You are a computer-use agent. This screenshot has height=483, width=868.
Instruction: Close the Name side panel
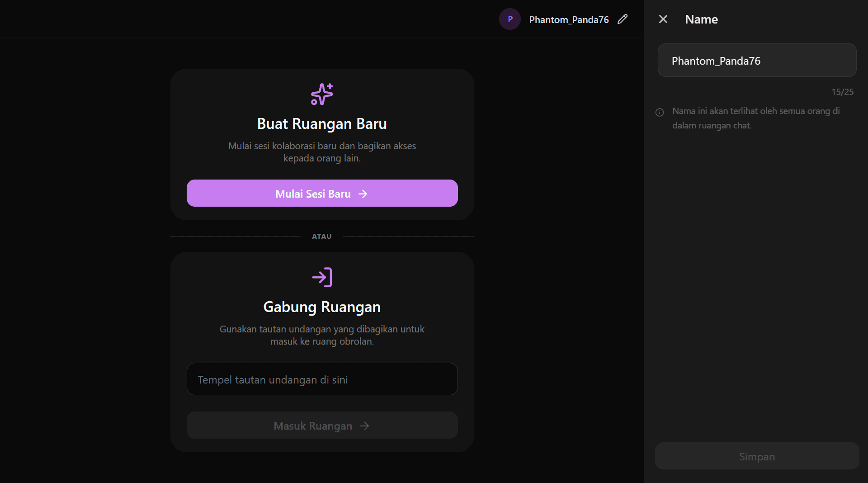663,19
